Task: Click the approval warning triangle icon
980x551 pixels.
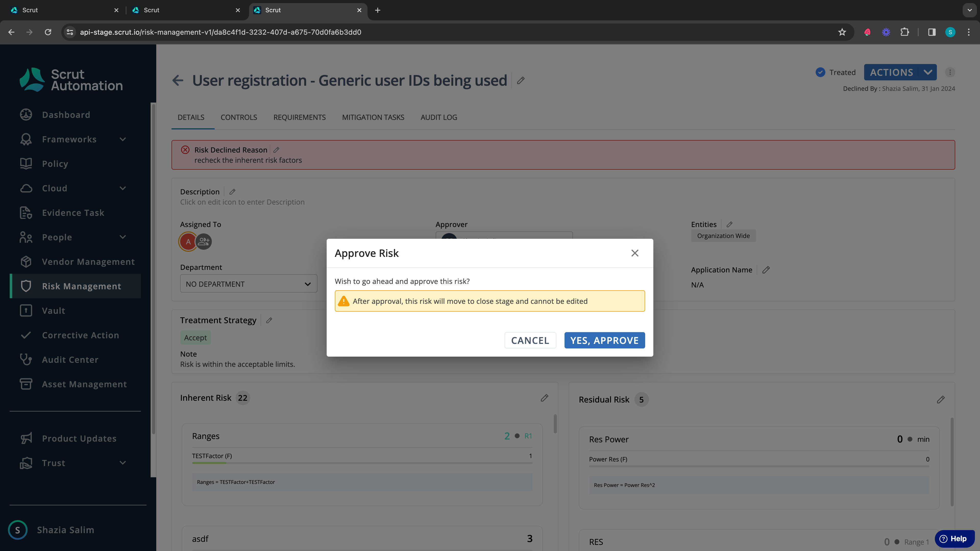Action: tap(344, 301)
